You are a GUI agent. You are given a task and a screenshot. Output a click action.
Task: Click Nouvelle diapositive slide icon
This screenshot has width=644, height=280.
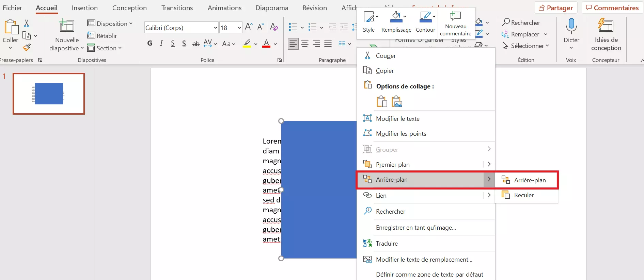coord(67,26)
